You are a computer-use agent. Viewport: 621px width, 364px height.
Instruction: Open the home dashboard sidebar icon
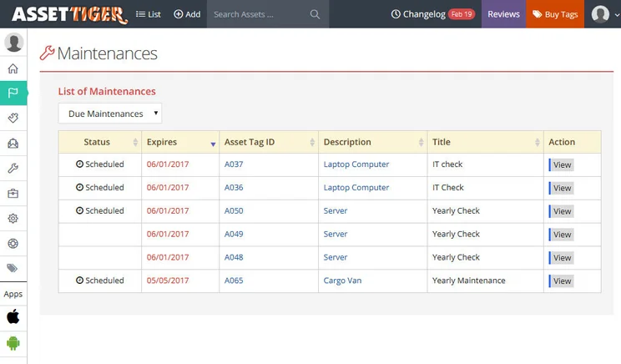pos(13,68)
